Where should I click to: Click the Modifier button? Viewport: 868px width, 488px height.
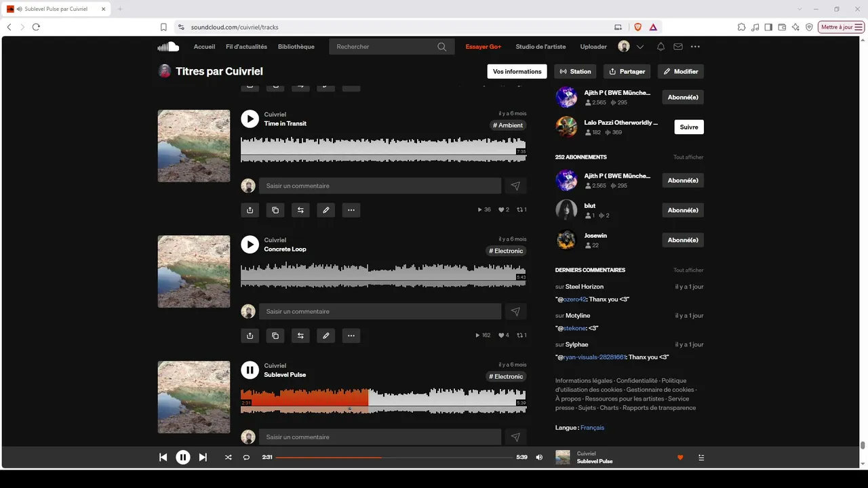click(x=681, y=71)
